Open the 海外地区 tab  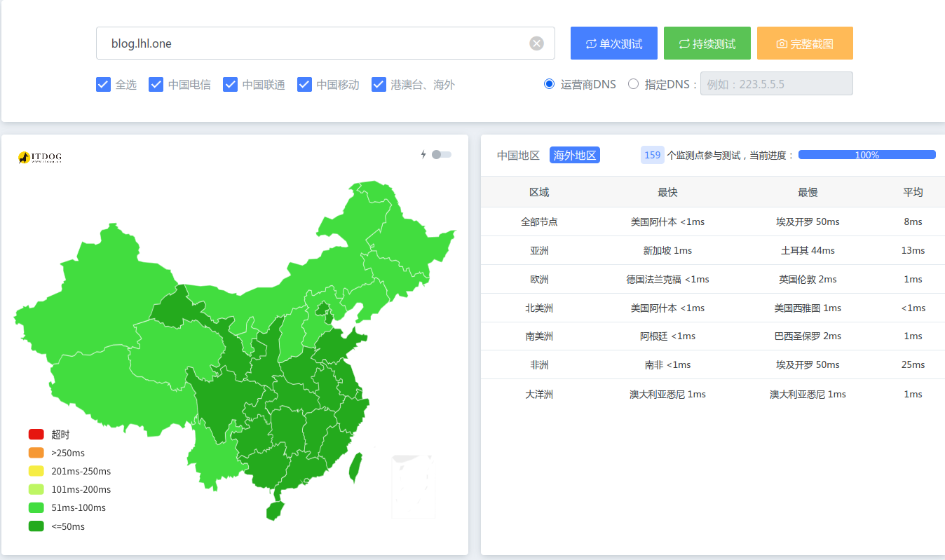pyautogui.click(x=574, y=155)
